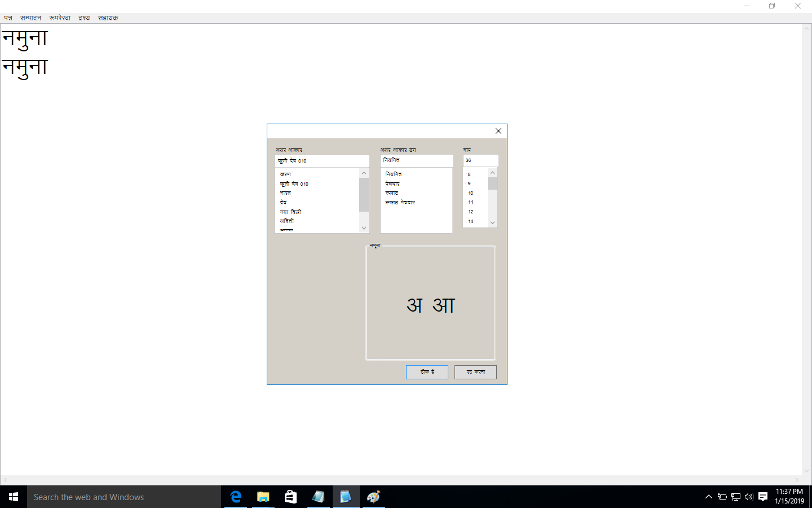Select size 12 in the size list
The image size is (812, 508).
click(471, 212)
